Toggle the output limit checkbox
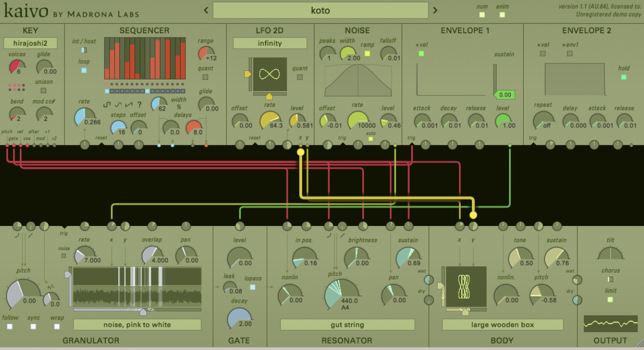Viewport: 644px width, 350px height. coord(610,300)
